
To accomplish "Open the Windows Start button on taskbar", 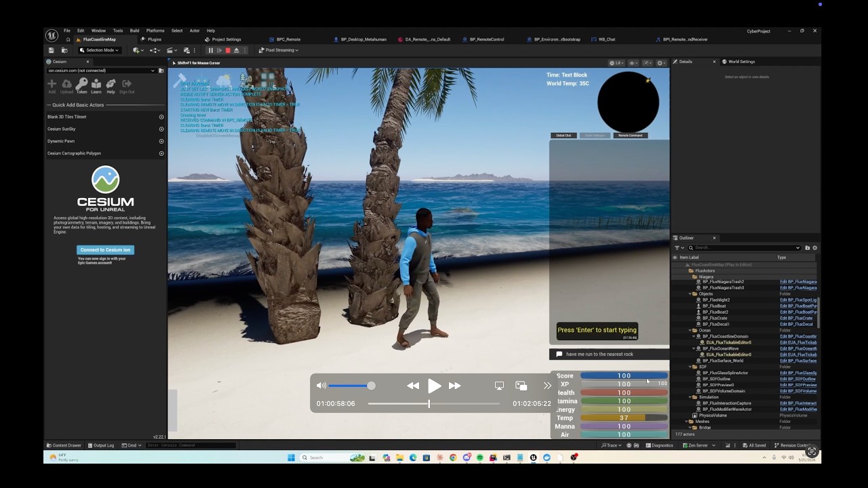I will click(291, 457).
